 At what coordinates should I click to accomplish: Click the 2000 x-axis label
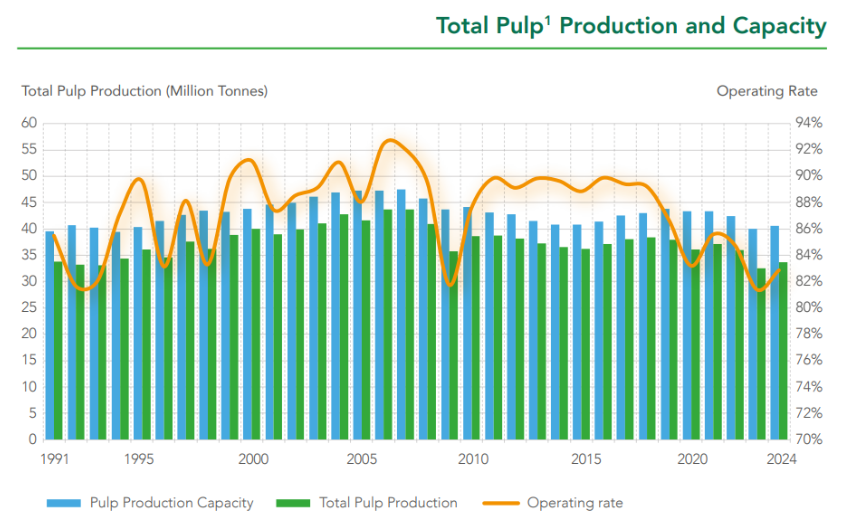[254, 460]
